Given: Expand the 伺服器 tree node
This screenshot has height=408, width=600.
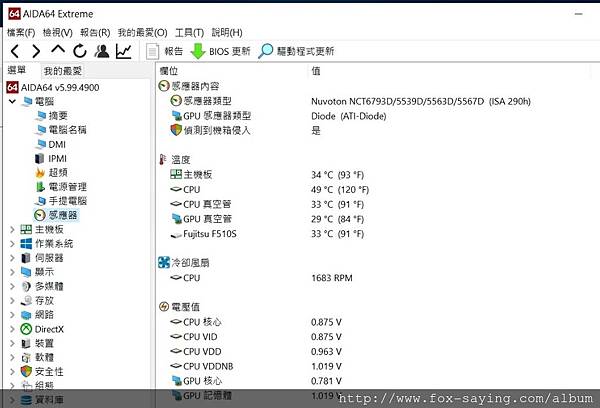Looking at the screenshot, I should coord(12,258).
